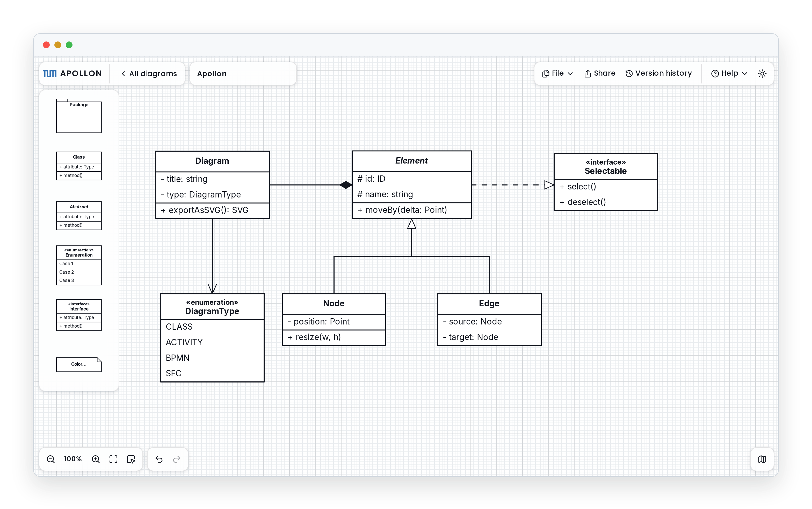Select the association arrow from Diagram to DiagramType
This screenshot has width=812, height=509.
coord(212,256)
